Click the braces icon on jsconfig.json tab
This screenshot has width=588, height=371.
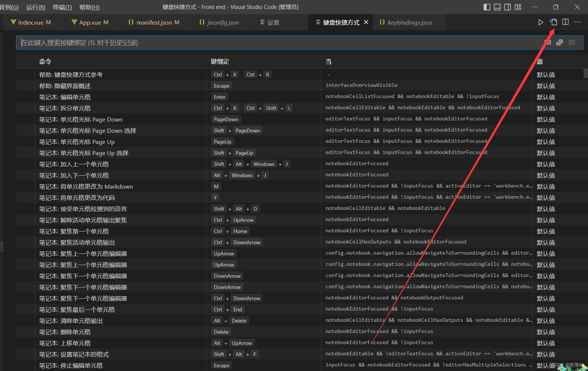202,22
